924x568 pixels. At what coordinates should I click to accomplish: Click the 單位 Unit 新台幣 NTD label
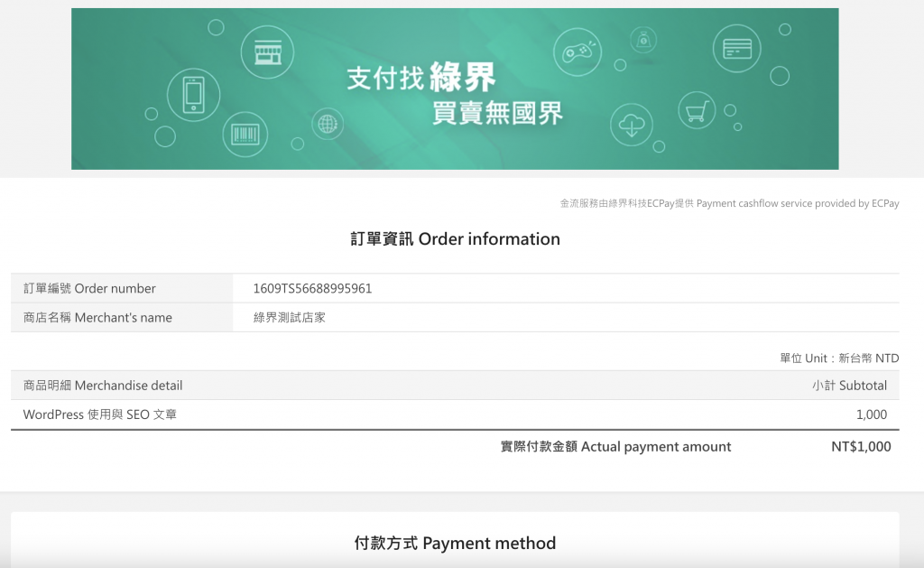click(840, 358)
